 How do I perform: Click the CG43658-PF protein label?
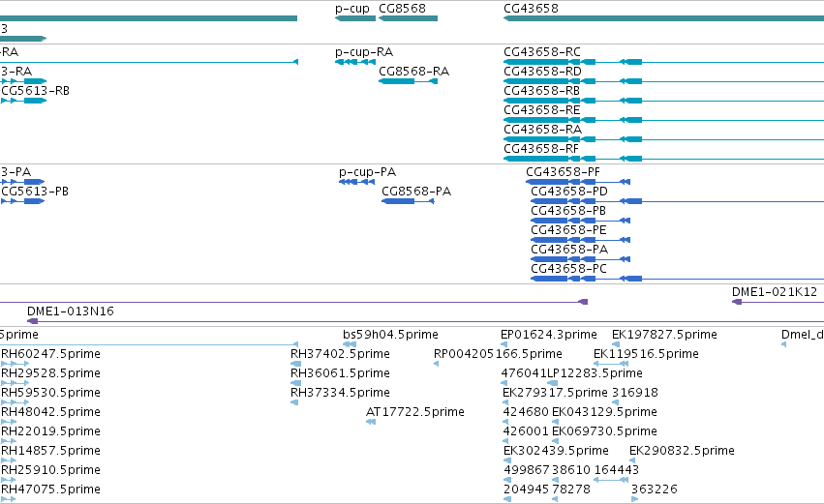[x=563, y=172]
